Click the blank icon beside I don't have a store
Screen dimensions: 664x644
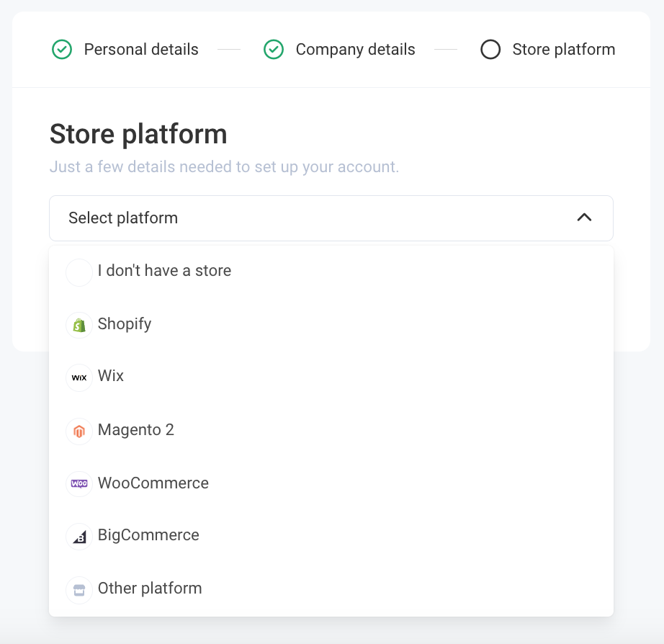coord(79,272)
